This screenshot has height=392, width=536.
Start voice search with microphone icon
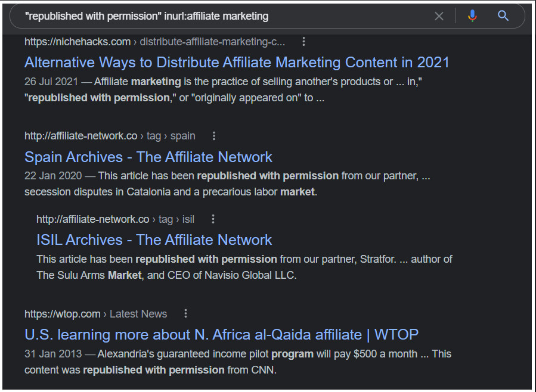pos(472,16)
